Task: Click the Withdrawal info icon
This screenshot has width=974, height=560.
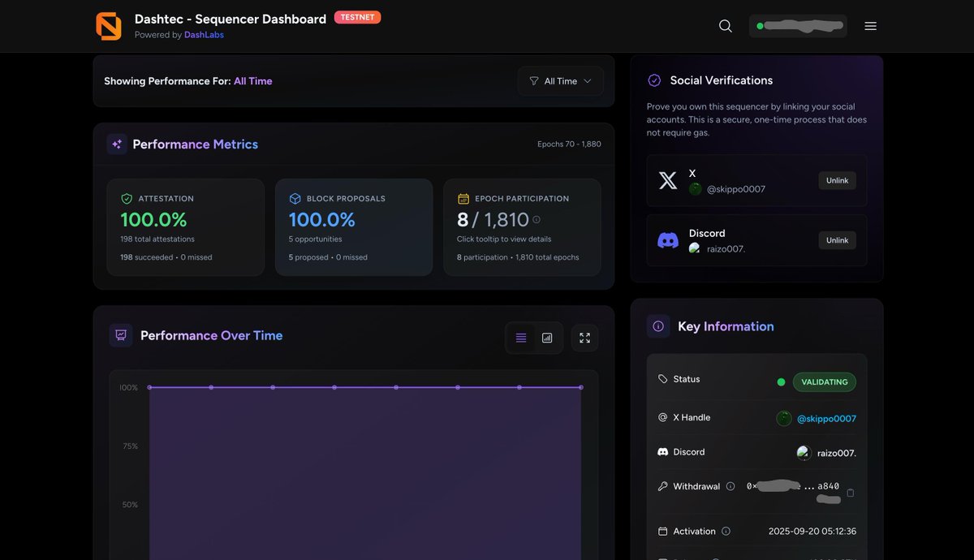Action: (730, 486)
